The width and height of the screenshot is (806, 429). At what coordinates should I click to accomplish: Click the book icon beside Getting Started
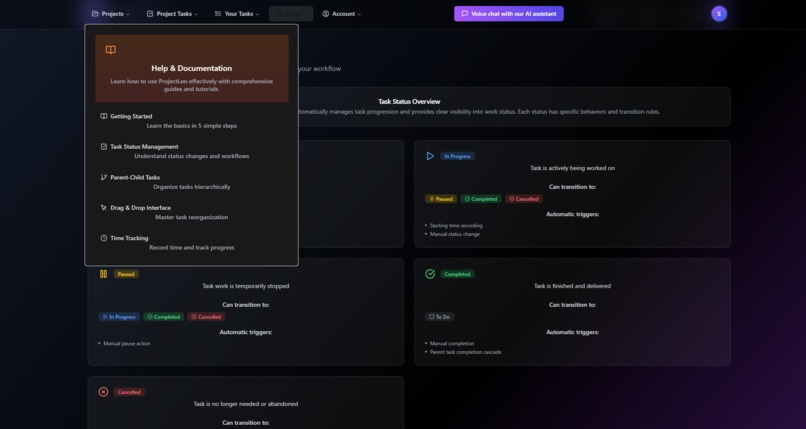click(x=104, y=116)
